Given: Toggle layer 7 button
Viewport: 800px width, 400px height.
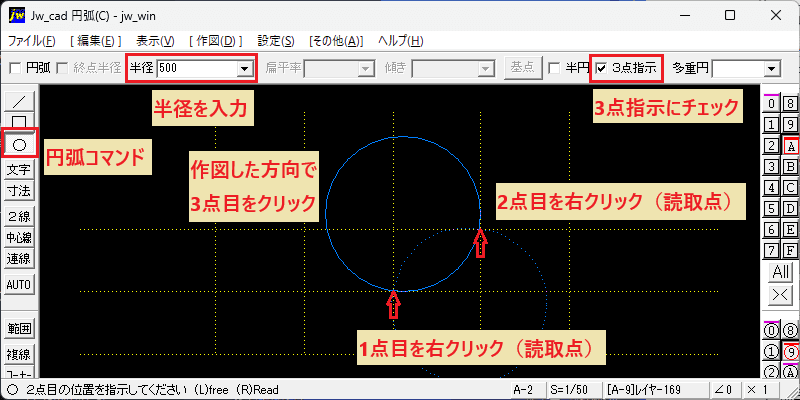Looking at the screenshot, I should pyautogui.click(x=772, y=251).
